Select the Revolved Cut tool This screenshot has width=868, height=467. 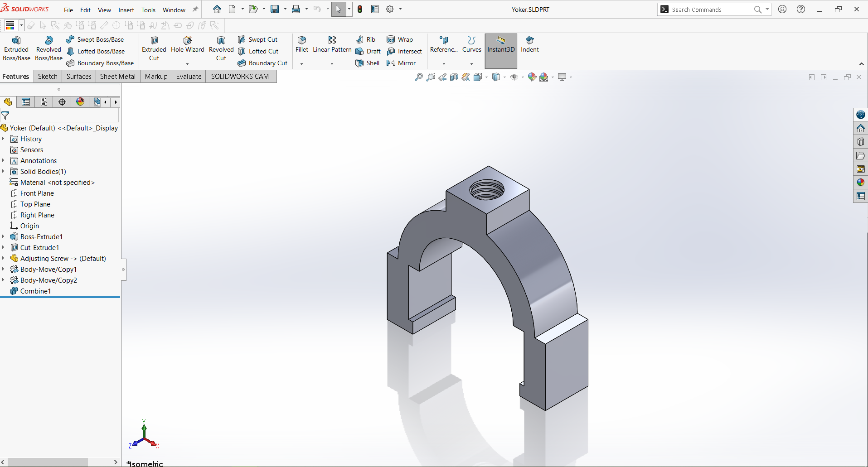coord(221,49)
